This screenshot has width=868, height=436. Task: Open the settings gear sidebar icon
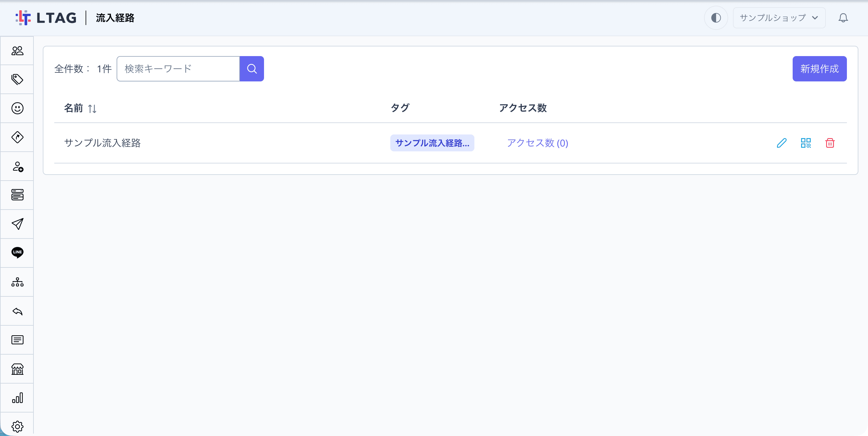tap(17, 426)
